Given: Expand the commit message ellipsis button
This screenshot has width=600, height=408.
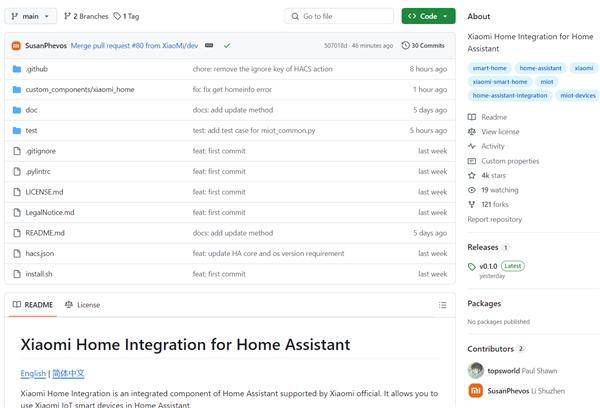Looking at the screenshot, I should 209,46.
